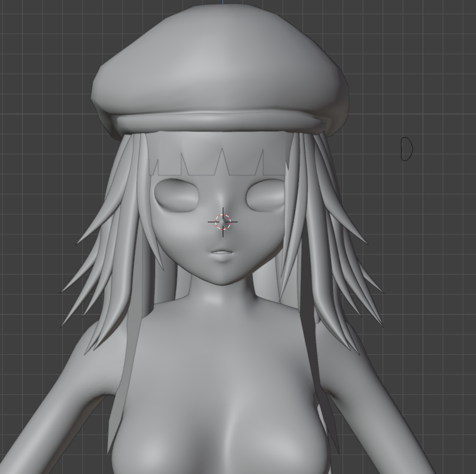Click the blue Z-axis line above the hat
Screen dimensions: 476x474
tap(223, 2)
